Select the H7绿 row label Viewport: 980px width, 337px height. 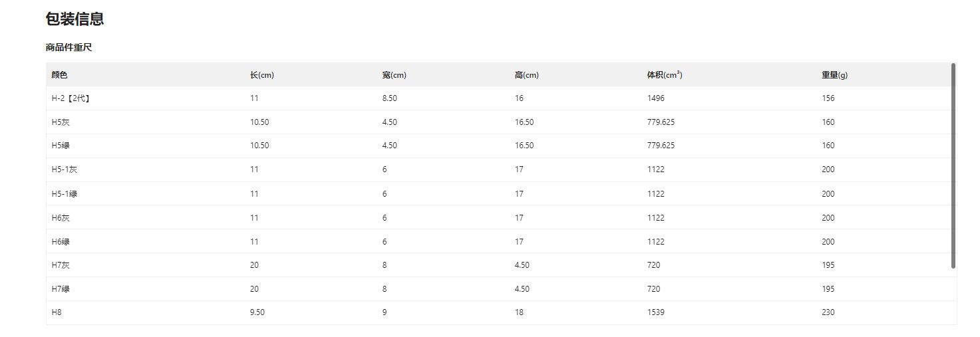(61, 289)
